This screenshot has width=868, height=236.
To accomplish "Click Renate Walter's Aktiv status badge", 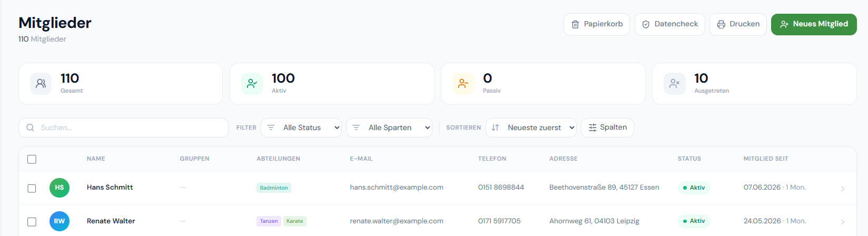I will pyautogui.click(x=694, y=221).
